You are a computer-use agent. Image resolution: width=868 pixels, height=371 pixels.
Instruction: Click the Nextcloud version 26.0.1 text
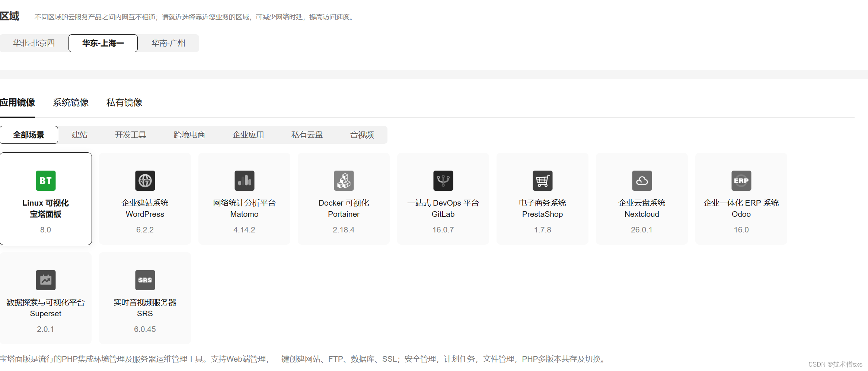642,230
